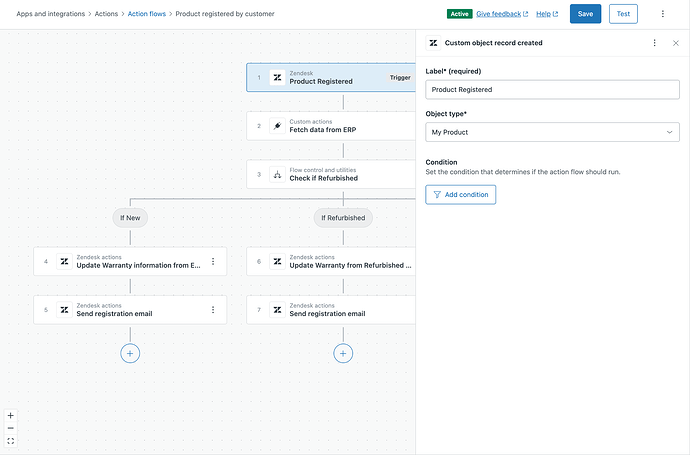Open side panel kebab options menu
Viewport: 690px width, 455px height.
tap(654, 43)
